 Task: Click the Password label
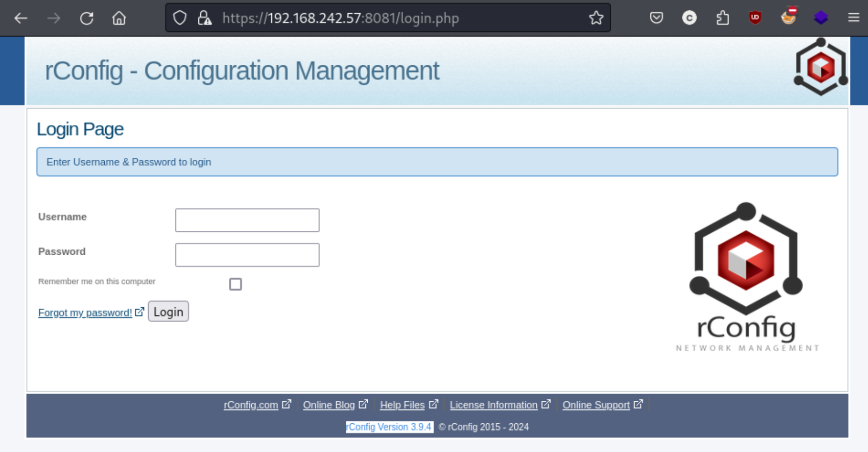pyautogui.click(x=62, y=251)
